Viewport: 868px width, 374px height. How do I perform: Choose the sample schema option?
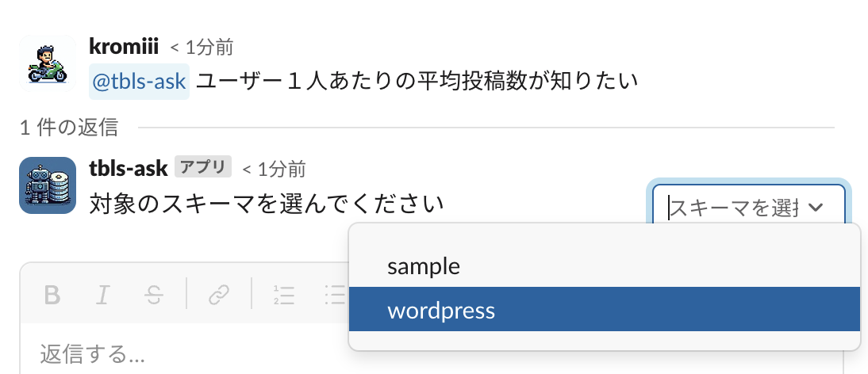424,266
